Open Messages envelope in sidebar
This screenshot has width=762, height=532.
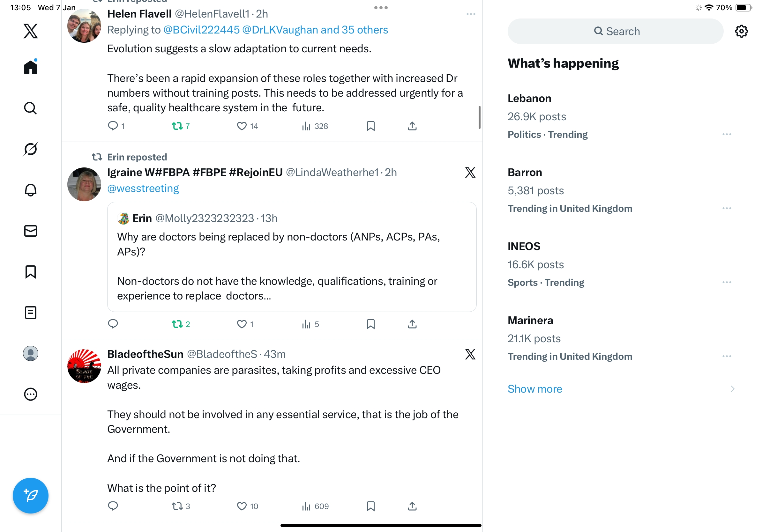click(x=31, y=231)
